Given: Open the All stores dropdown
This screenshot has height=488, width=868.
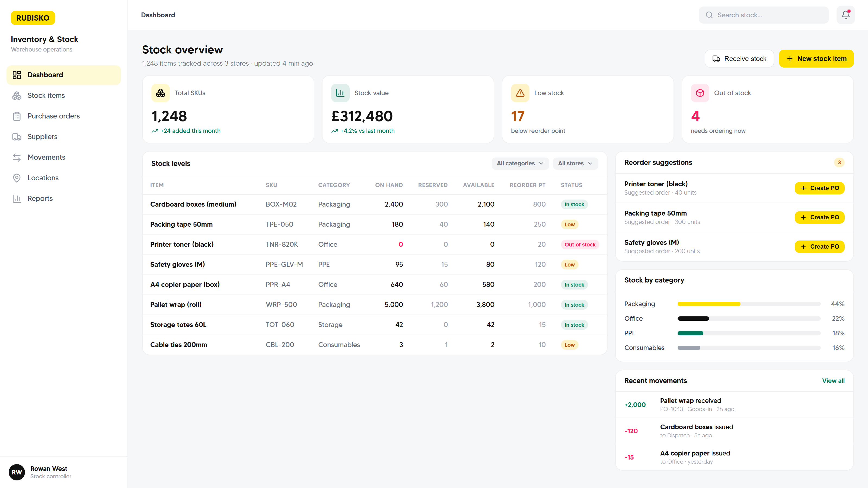Looking at the screenshot, I should point(575,163).
